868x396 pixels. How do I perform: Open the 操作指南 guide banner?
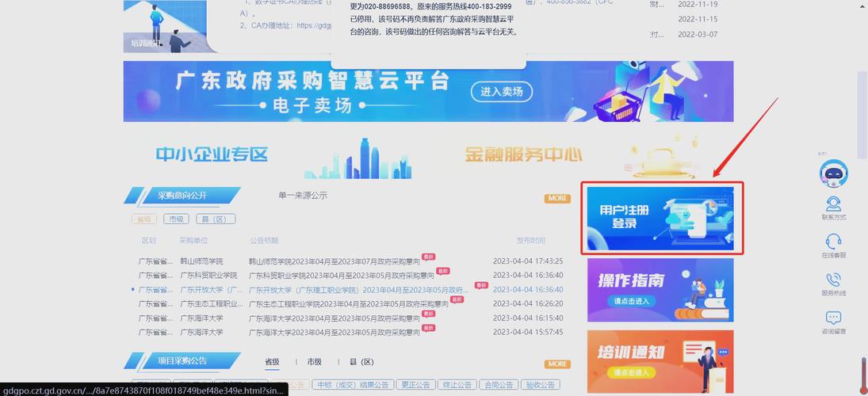click(x=660, y=290)
